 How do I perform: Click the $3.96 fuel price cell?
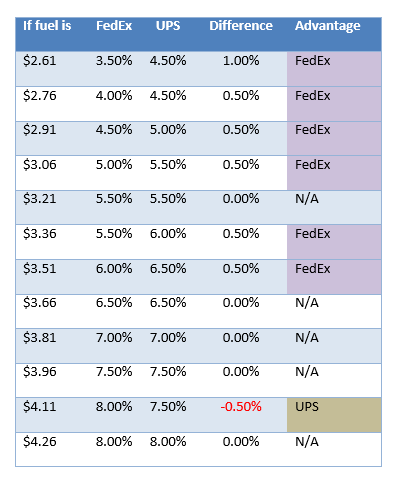[x=40, y=372]
